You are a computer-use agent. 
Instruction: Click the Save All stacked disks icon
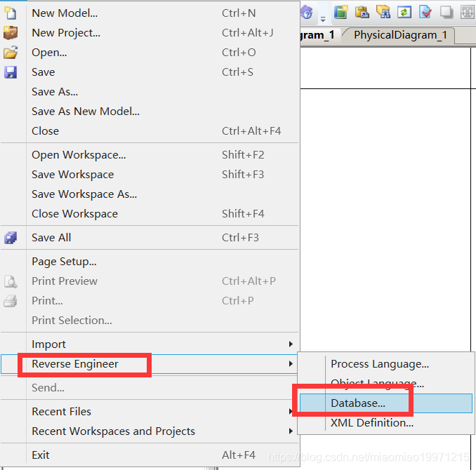[x=11, y=238]
